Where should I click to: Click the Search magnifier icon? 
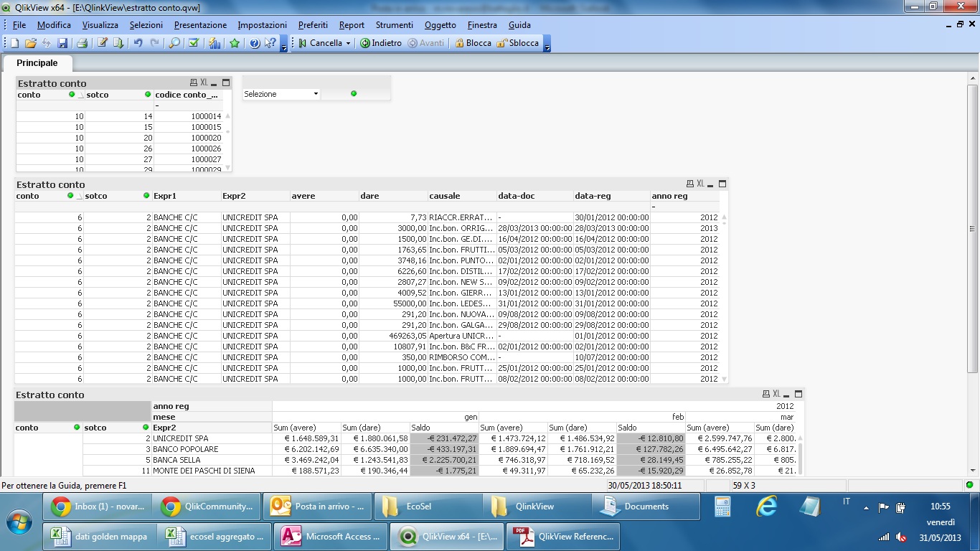[x=174, y=43]
